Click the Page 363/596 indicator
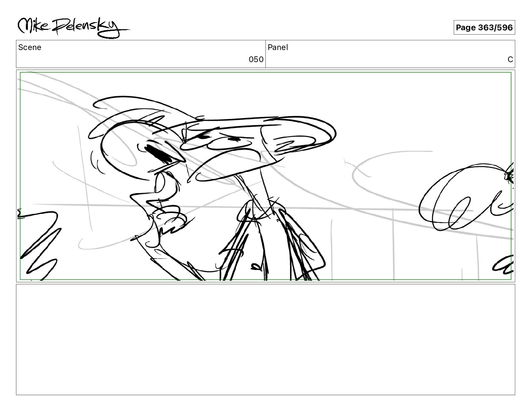This screenshot has height=411, width=532. pyautogui.click(x=484, y=28)
